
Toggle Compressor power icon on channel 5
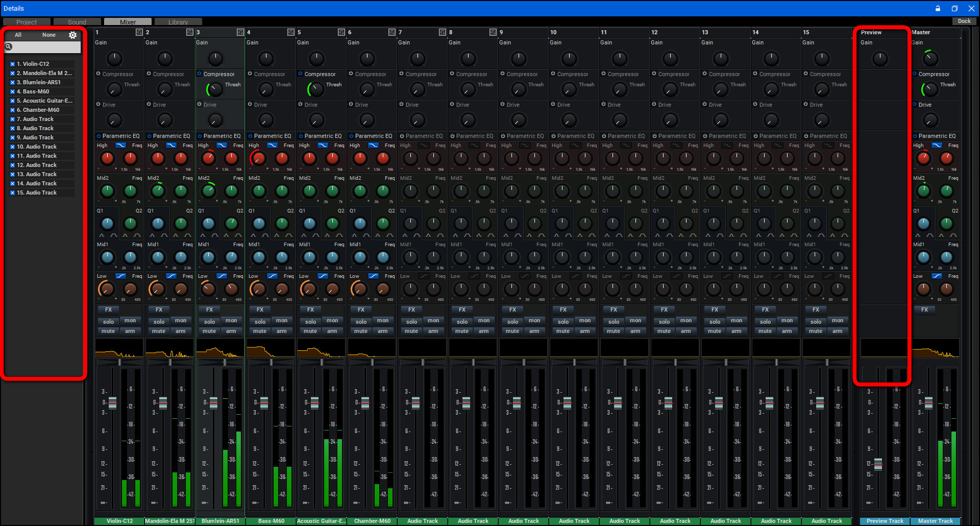pos(301,74)
